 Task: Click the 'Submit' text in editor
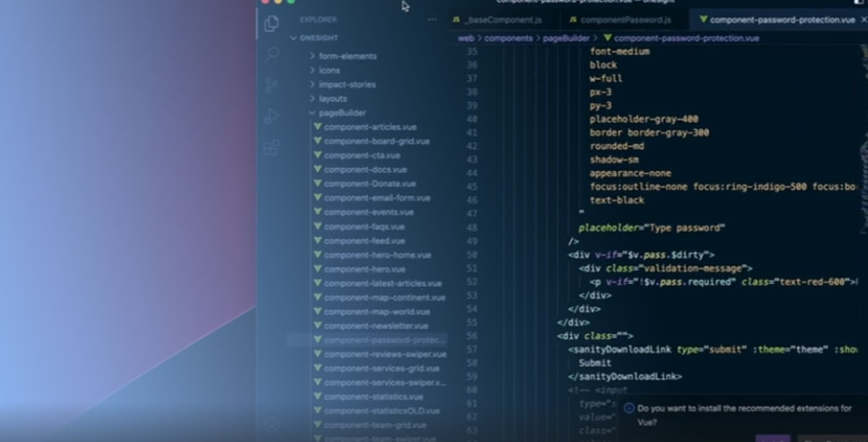[x=595, y=363]
